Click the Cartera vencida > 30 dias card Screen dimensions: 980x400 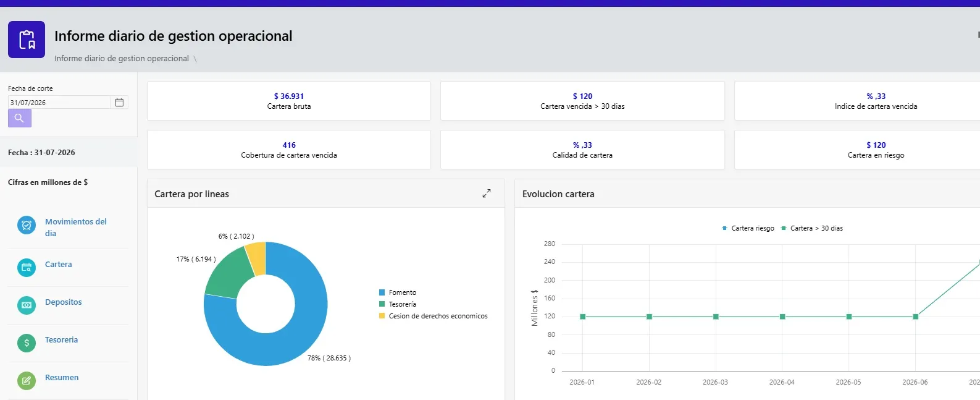[x=582, y=101]
